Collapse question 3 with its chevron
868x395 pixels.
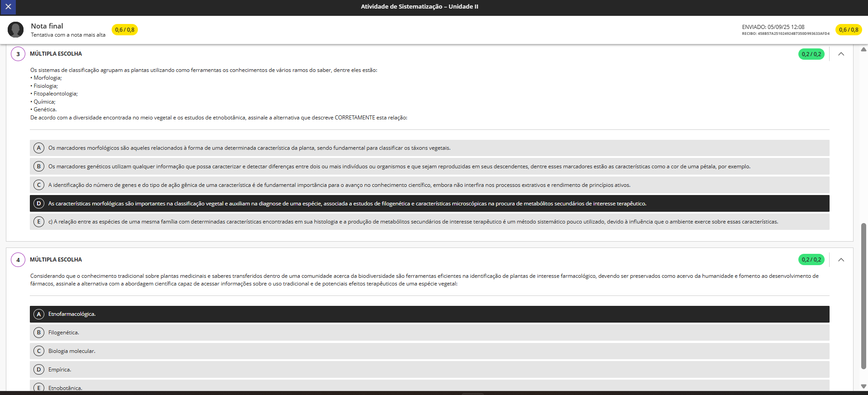pyautogui.click(x=841, y=54)
